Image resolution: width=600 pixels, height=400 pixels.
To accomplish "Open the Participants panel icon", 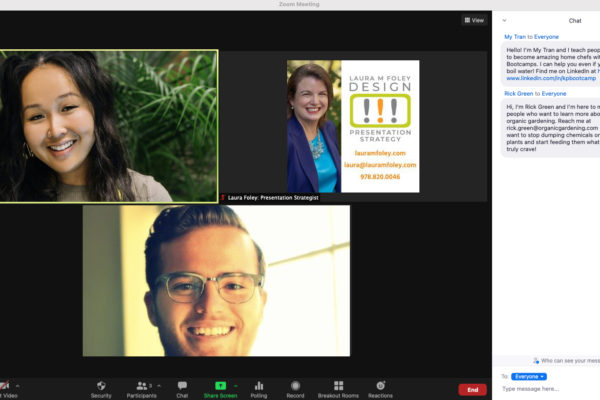I will 142,385.
